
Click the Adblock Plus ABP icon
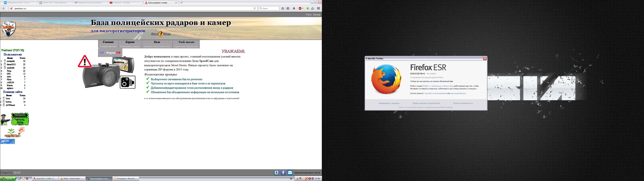[x=300, y=8]
